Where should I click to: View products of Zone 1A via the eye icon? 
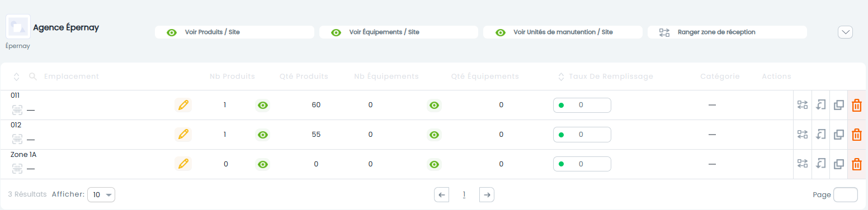pos(263,164)
